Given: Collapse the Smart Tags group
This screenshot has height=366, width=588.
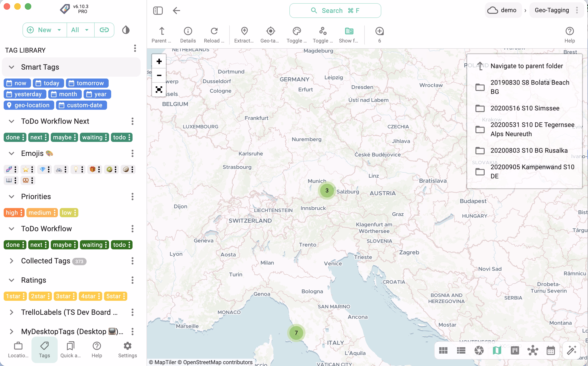Looking at the screenshot, I should click(11, 67).
